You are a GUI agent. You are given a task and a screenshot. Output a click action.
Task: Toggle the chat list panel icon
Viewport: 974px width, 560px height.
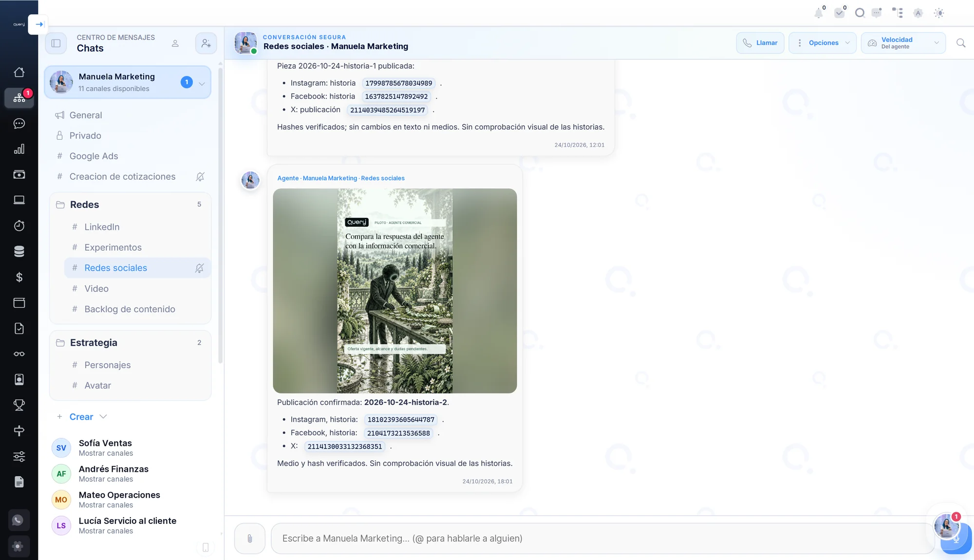click(56, 43)
